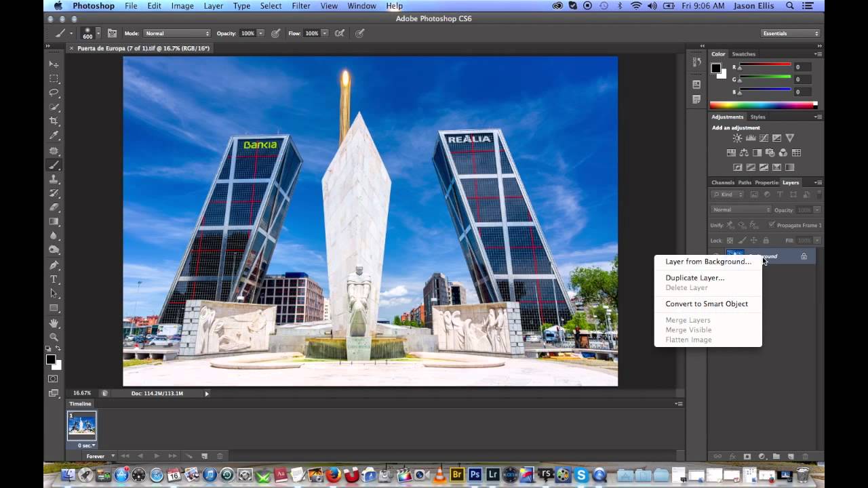This screenshot has height=488, width=868.
Task: Select the Eyedropper tool
Action: click(54, 136)
